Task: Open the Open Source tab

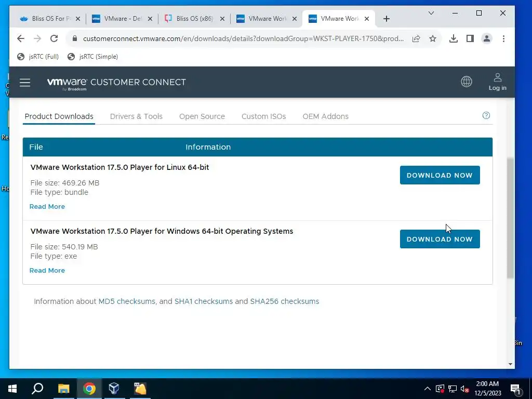Action: [x=202, y=116]
